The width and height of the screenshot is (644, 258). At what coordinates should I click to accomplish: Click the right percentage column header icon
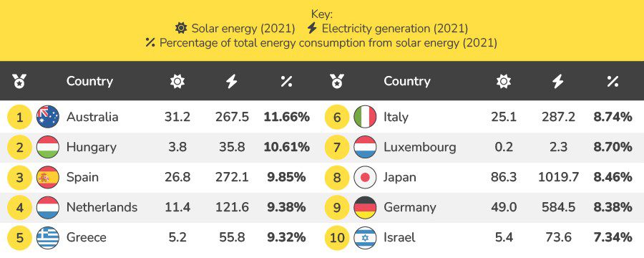[613, 81]
